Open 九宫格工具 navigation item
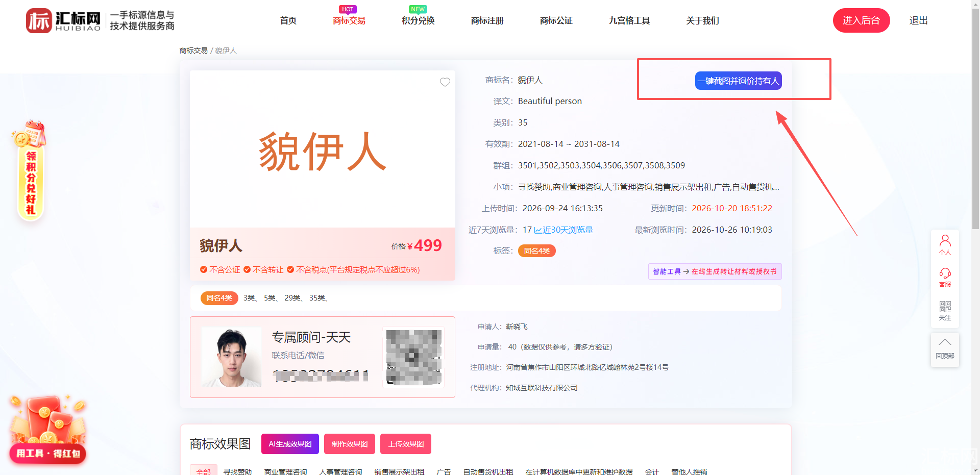The height and width of the screenshot is (475, 980). [x=629, y=20]
